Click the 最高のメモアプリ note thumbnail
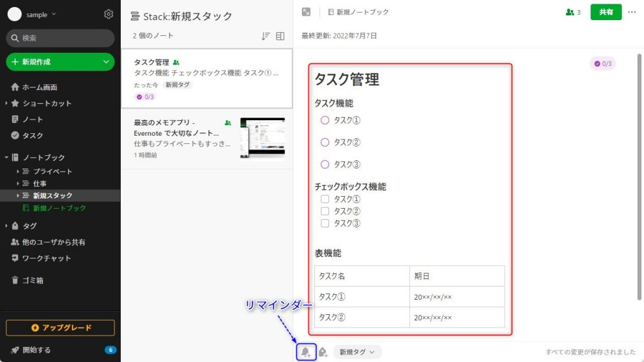Viewport: 644px width, 362px height. (x=262, y=138)
